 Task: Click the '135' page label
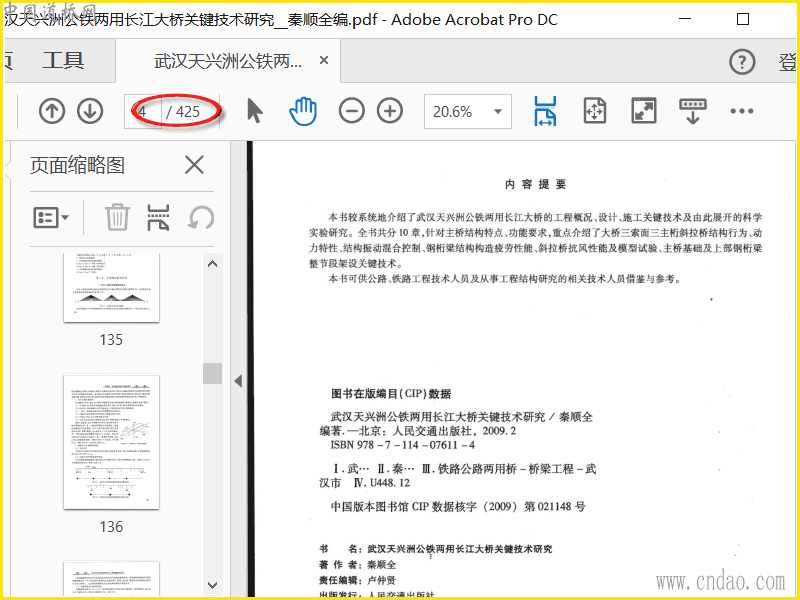(111, 340)
